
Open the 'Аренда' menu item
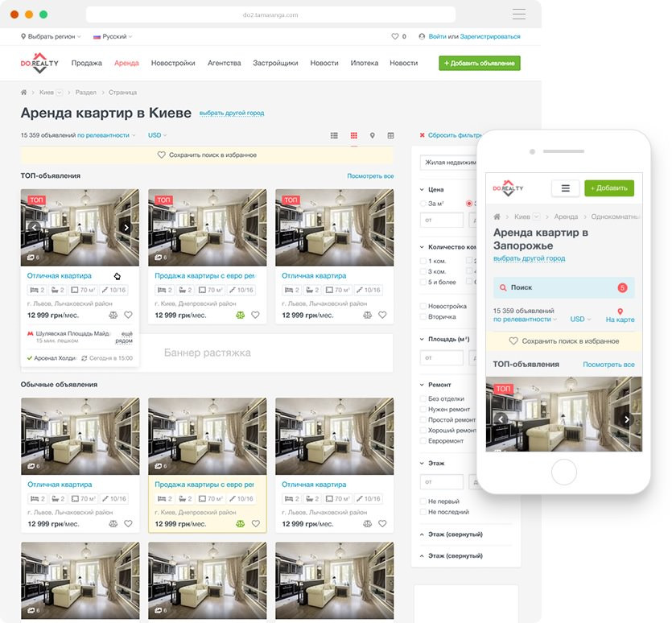(126, 63)
